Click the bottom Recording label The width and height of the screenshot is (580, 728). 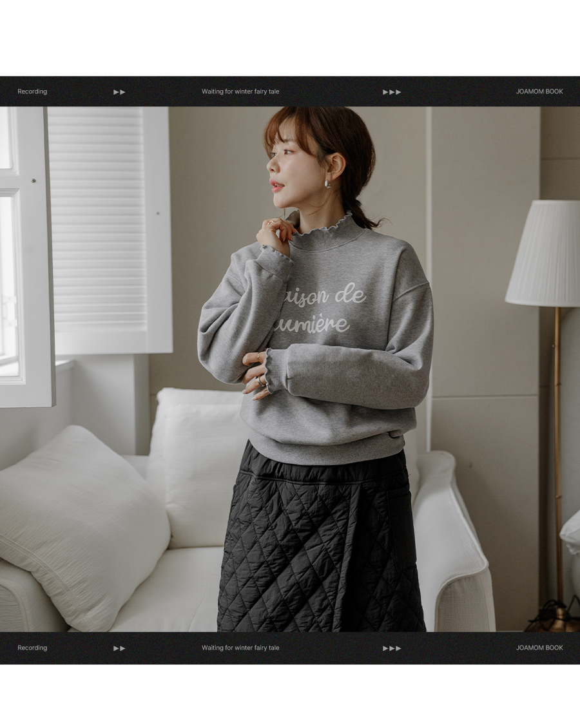32,648
